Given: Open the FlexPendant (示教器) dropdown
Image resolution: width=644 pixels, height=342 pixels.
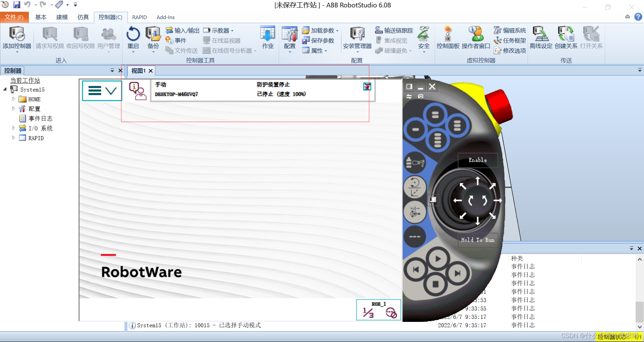Looking at the screenshot, I should 218,31.
